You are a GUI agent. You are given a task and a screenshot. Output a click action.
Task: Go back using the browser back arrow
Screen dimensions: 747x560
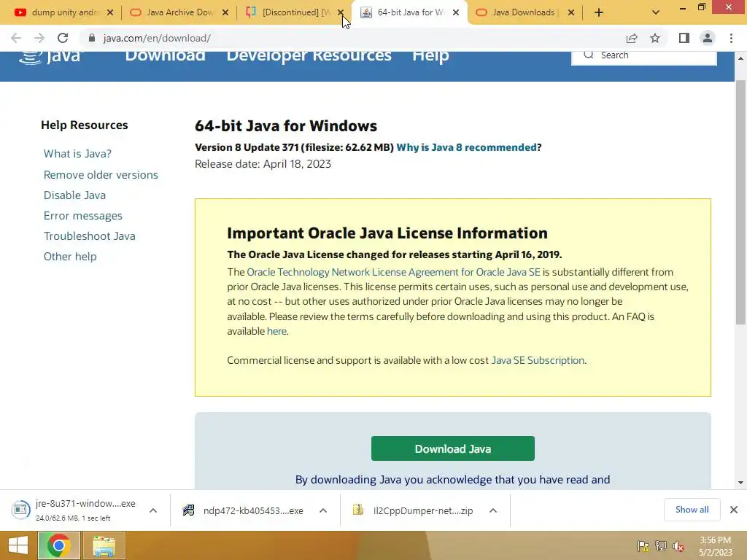(16, 38)
